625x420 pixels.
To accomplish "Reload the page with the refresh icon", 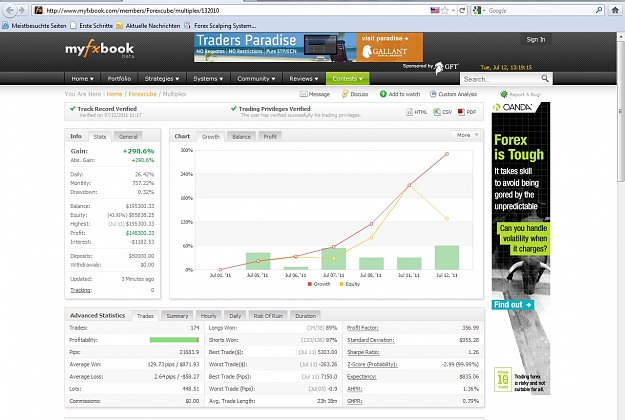I will coord(462,10).
